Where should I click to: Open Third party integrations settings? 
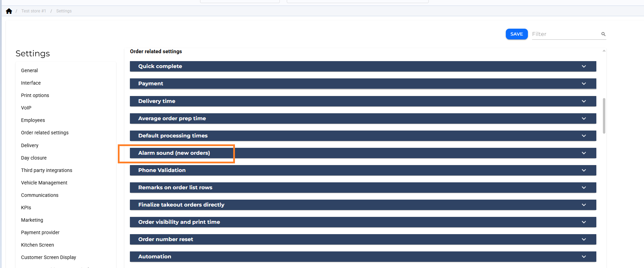(47, 170)
